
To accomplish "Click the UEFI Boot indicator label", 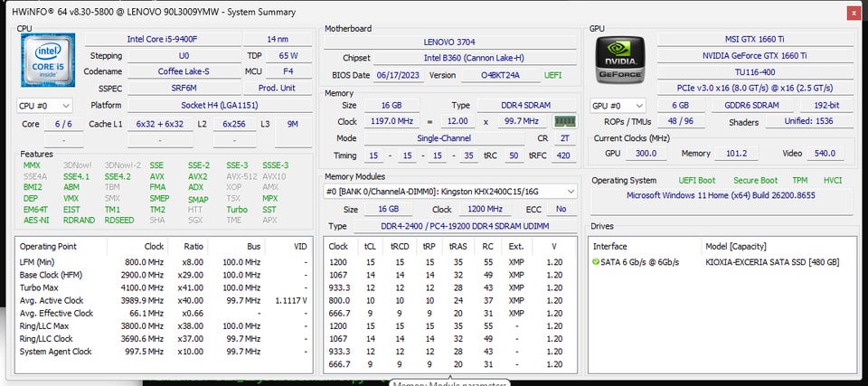I will click(697, 181).
